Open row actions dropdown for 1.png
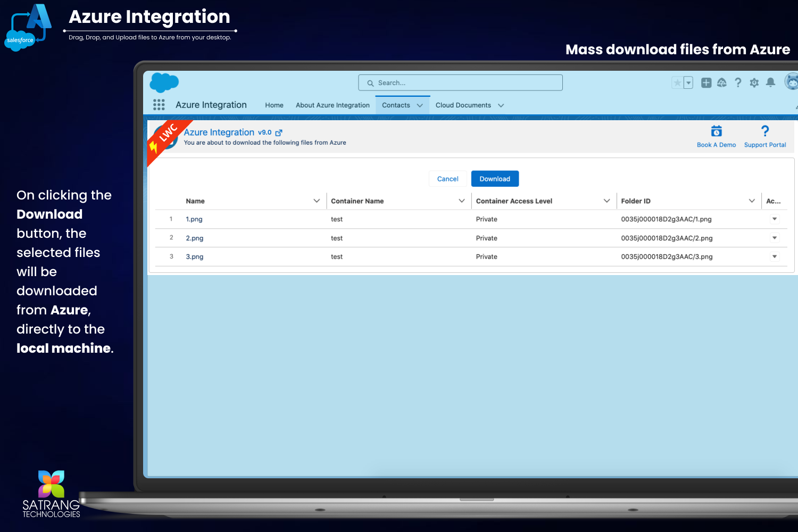 click(775, 219)
